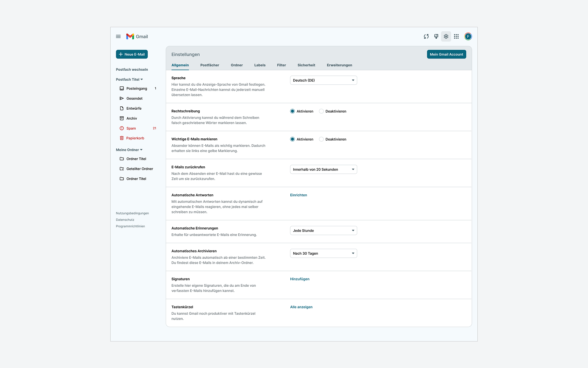Screen dimensions: 588x368
Task: Click the Signaturen setting title
Action: pos(180,279)
